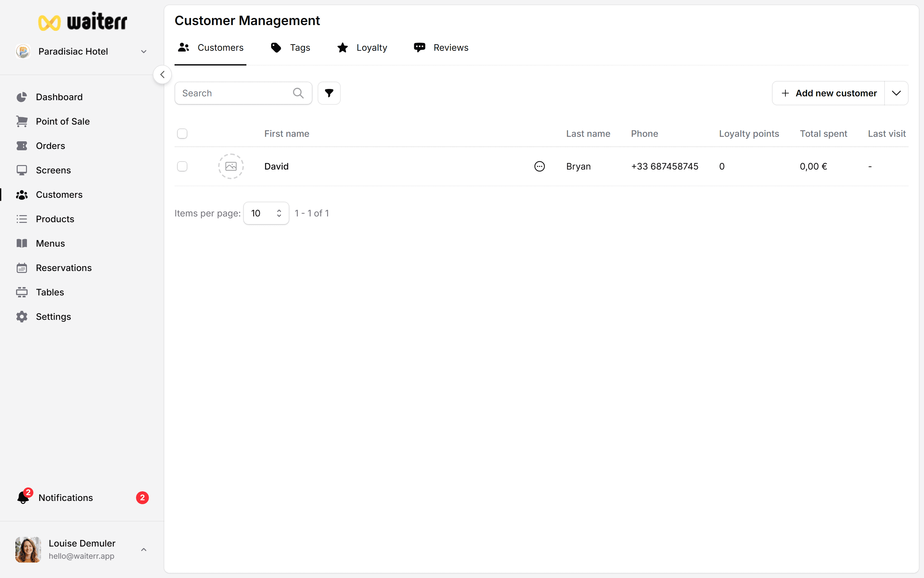
Task: Click the last name Bryan
Action: [578, 166]
